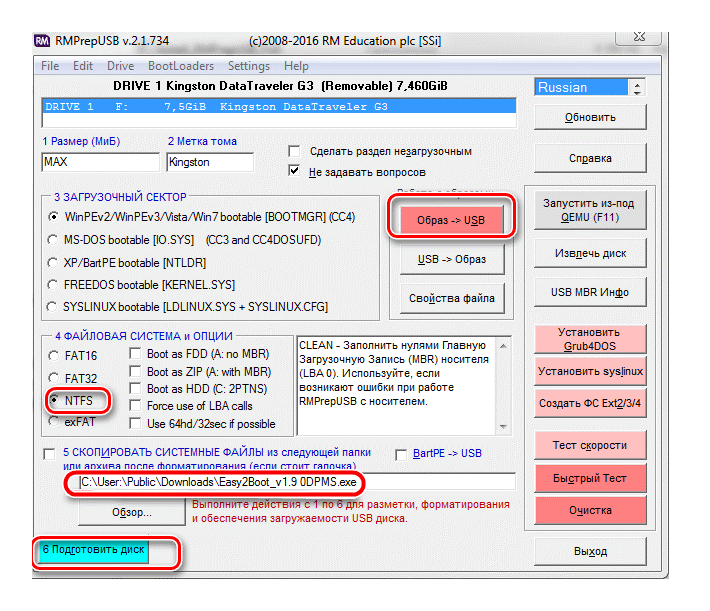The image size is (710, 611).
Task: Select SYSLINUX bootable LDLINUX.SYS option
Action: point(52,307)
